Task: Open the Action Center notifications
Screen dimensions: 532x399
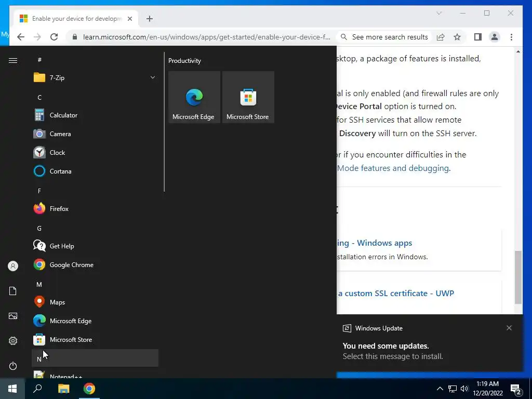Action: coord(516,389)
